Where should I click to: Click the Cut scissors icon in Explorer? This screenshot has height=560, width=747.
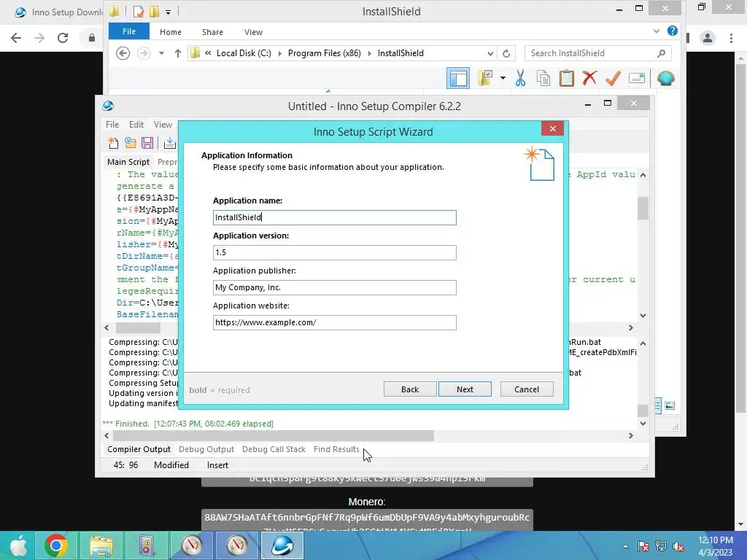coord(520,78)
